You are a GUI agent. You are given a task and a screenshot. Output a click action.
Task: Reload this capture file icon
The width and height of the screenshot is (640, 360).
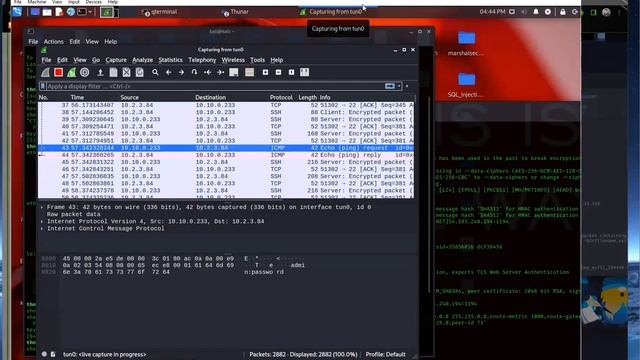(x=140, y=72)
